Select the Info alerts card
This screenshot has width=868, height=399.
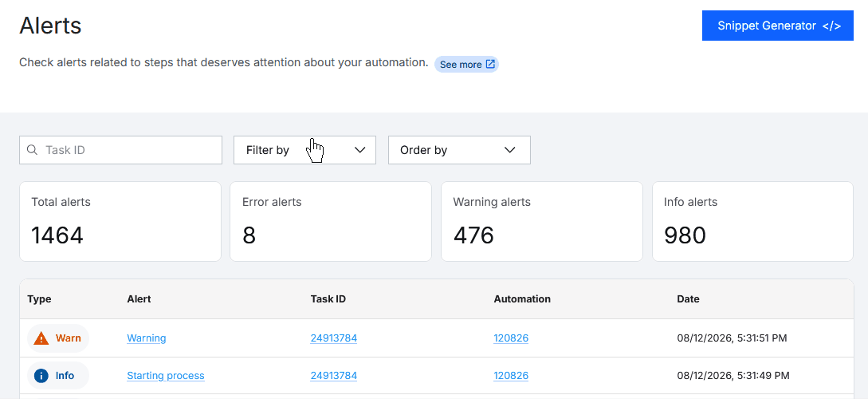(x=752, y=221)
